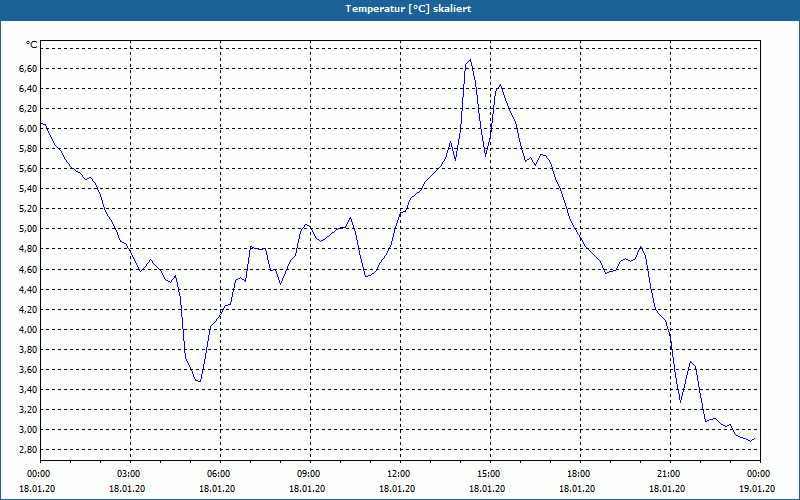The image size is (800, 500).
Task: Click the 6,00 y-axis value
Action: tap(28, 129)
